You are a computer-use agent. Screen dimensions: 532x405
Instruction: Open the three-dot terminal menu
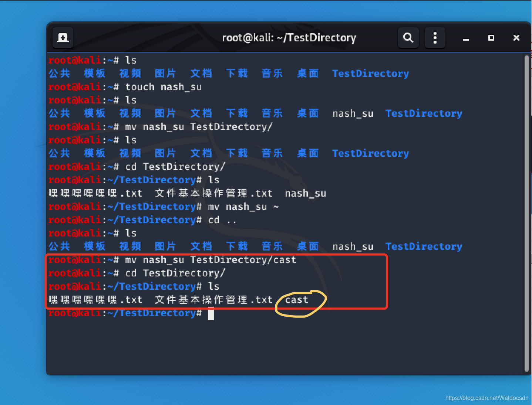point(435,38)
